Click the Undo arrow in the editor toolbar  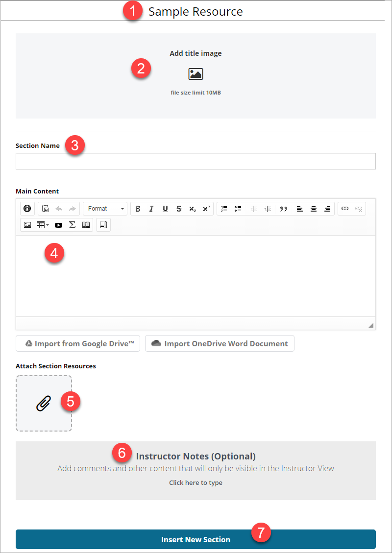tap(59, 209)
